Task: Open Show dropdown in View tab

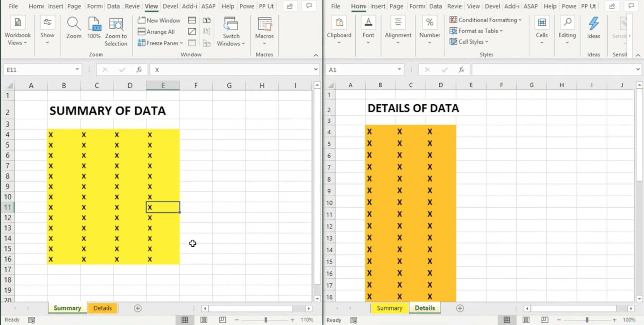Action: [47, 31]
